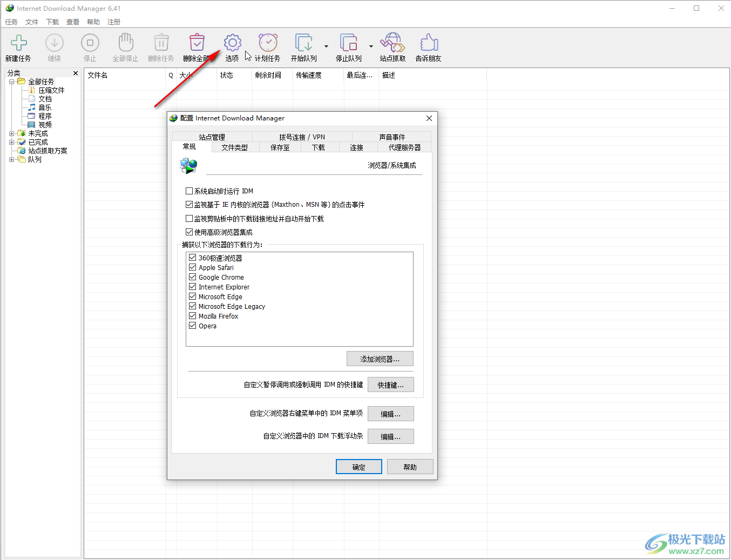Close the 配置 Internet Download Manager dialog
The width and height of the screenshot is (731, 560).
[x=429, y=118]
